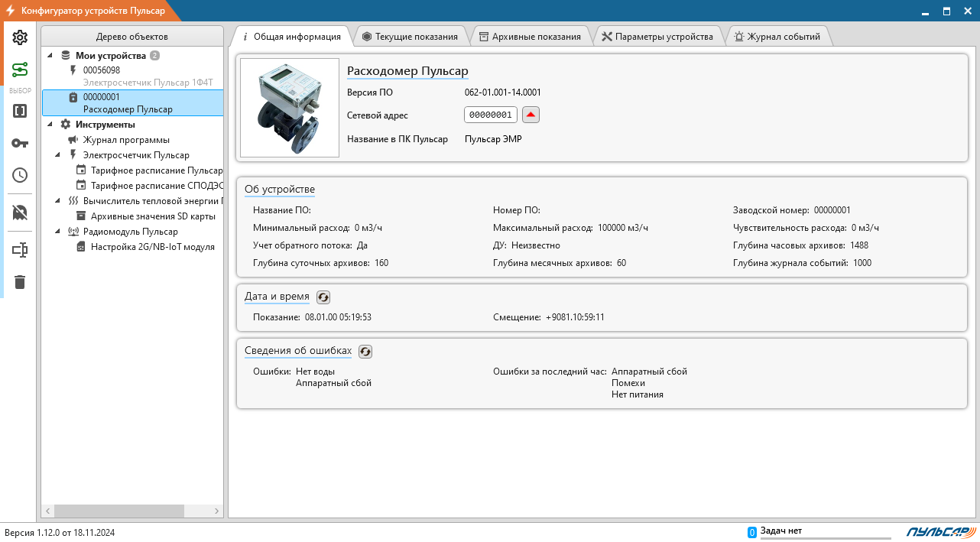This screenshot has width=980, height=542.
Task: Click the ВЫБОР label in sidebar
Action: 20,91
